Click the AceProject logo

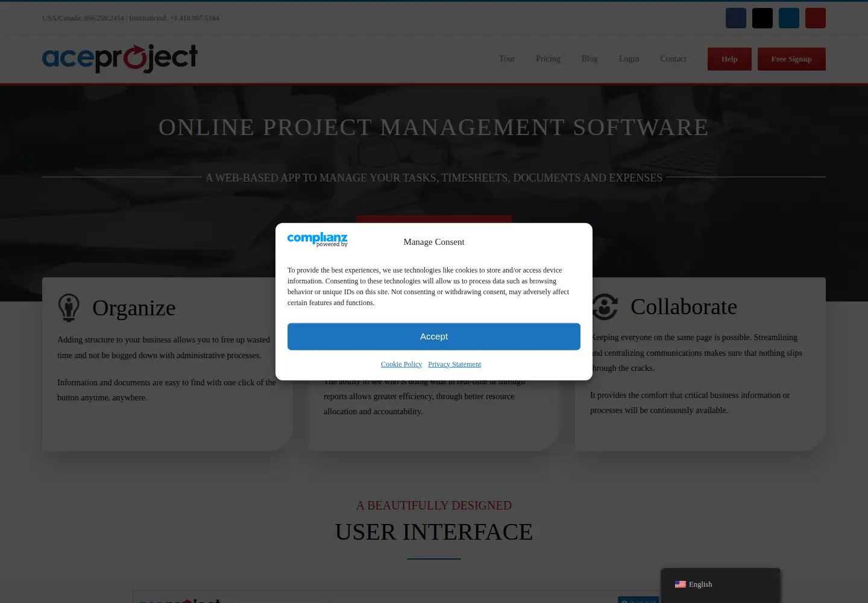(120, 58)
